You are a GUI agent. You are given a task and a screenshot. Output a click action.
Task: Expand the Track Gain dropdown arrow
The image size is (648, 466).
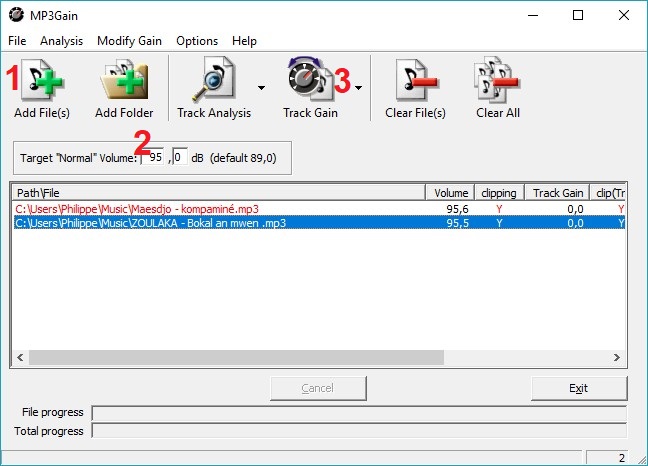tap(358, 88)
